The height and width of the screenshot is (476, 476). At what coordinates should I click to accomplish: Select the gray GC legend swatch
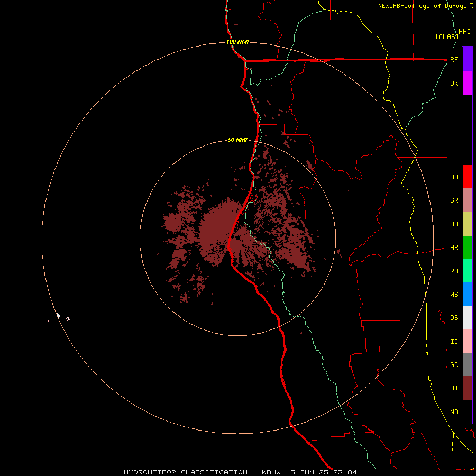coord(467,364)
